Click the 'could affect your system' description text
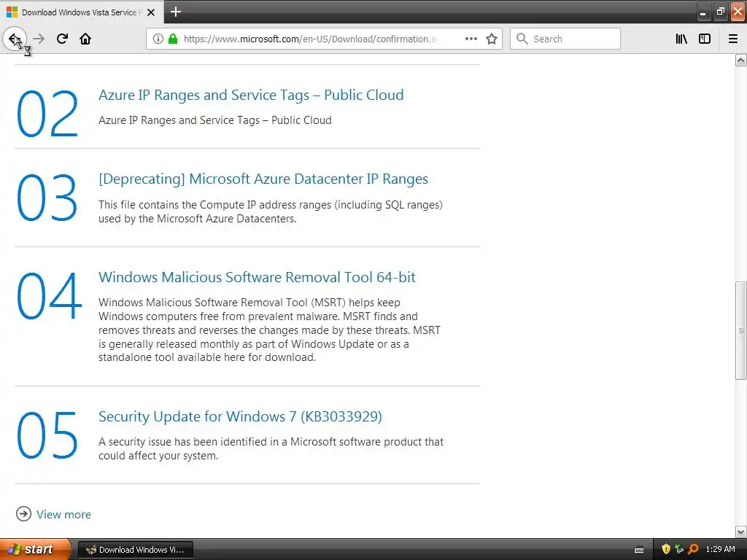The image size is (747, 560). tap(158, 456)
